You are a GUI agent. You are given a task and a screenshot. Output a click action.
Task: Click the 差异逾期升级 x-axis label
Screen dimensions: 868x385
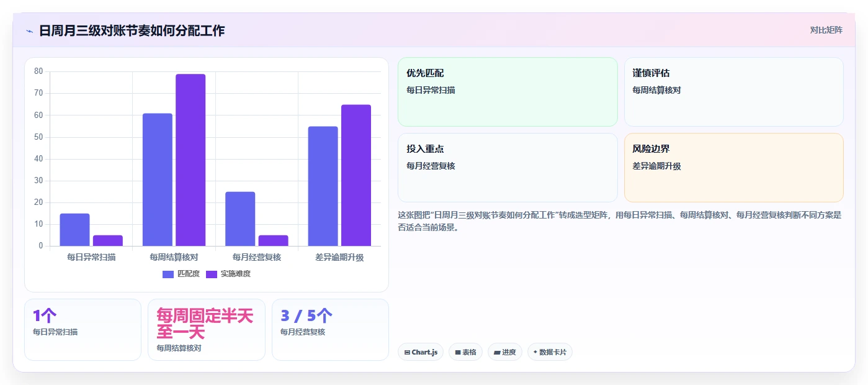339,257
